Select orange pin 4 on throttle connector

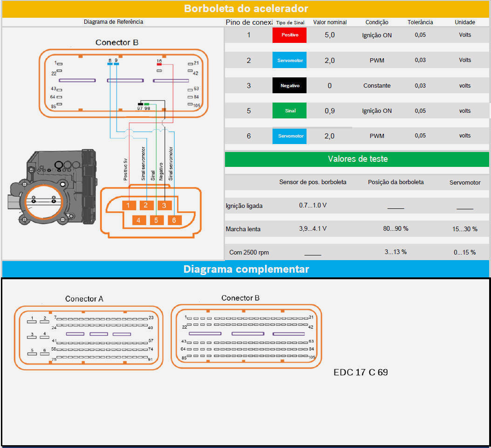[x=138, y=220]
